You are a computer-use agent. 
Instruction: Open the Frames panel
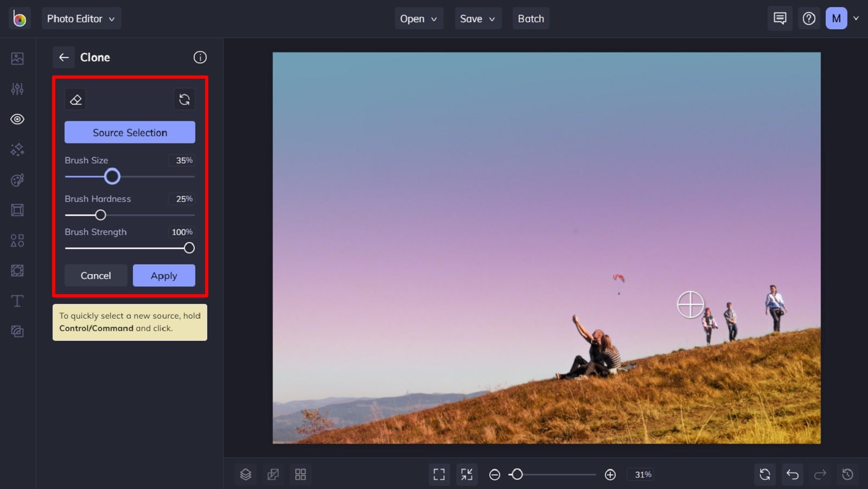[x=17, y=210]
